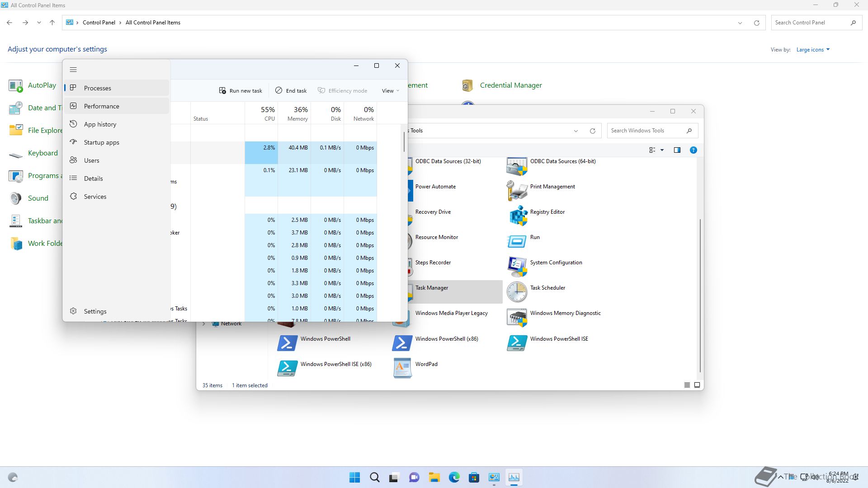Image resolution: width=868 pixels, height=488 pixels.
Task: Click the 40.4 MB memory cell
Action: tap(294, 153)
